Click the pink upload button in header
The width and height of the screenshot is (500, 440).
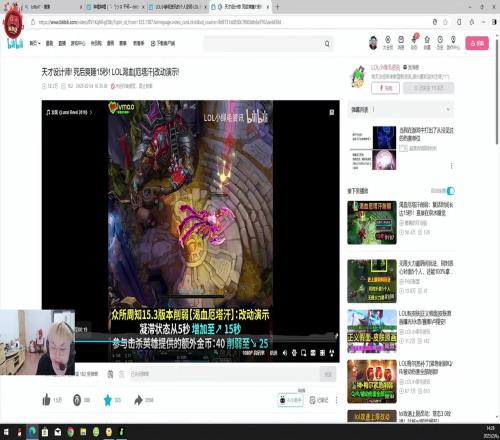tap(477, 43)
